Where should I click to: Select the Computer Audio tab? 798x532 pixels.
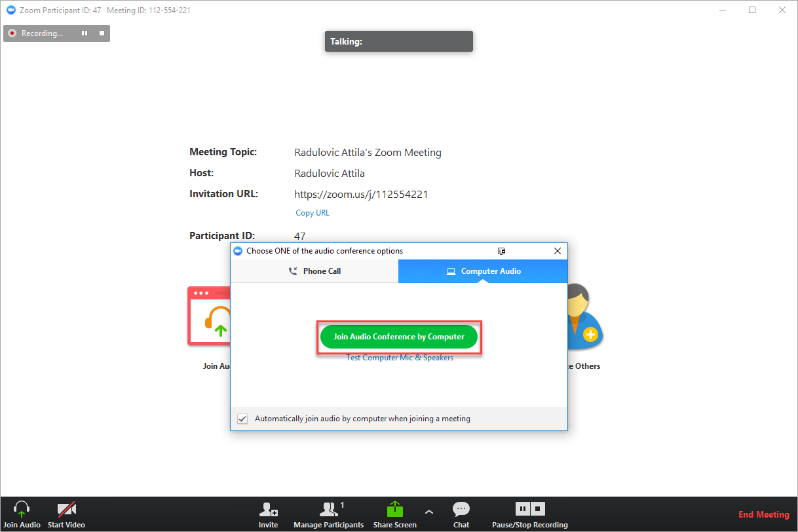[x=483, y=271]
